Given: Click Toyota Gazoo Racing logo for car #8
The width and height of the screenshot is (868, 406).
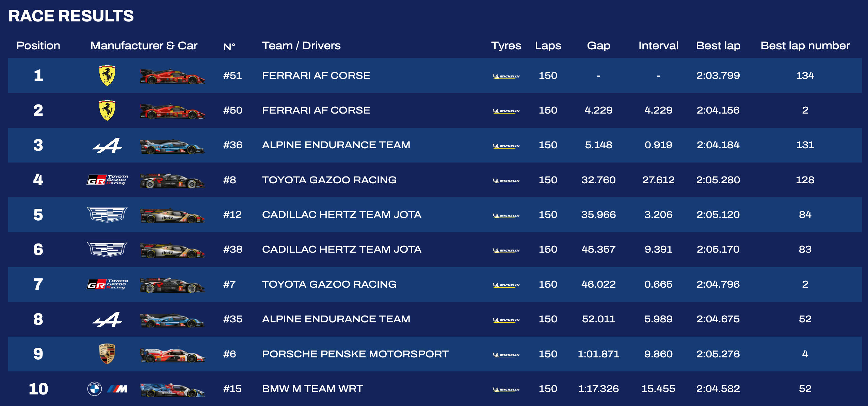Looking at the screenshot, I should (108, 180).
